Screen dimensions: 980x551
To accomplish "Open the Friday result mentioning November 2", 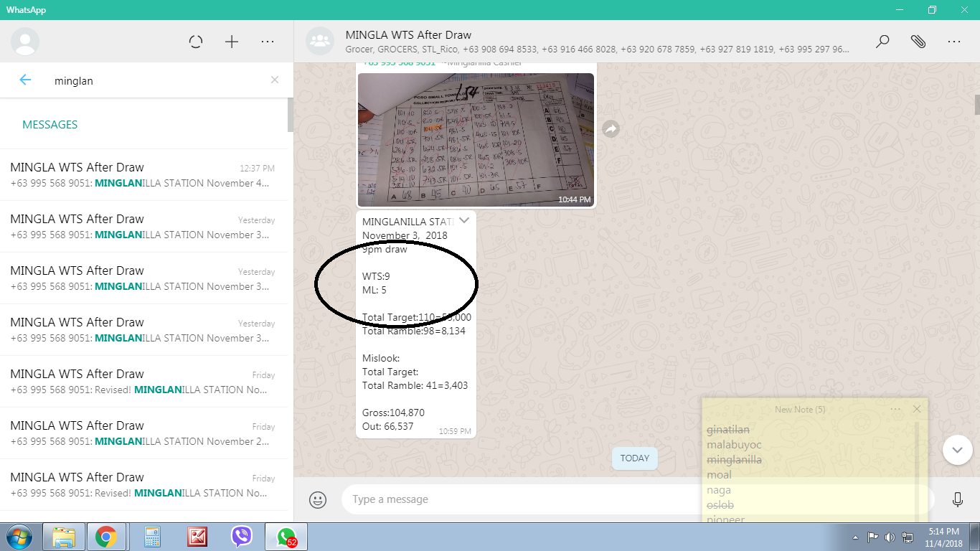I will (x=143, y=433).
